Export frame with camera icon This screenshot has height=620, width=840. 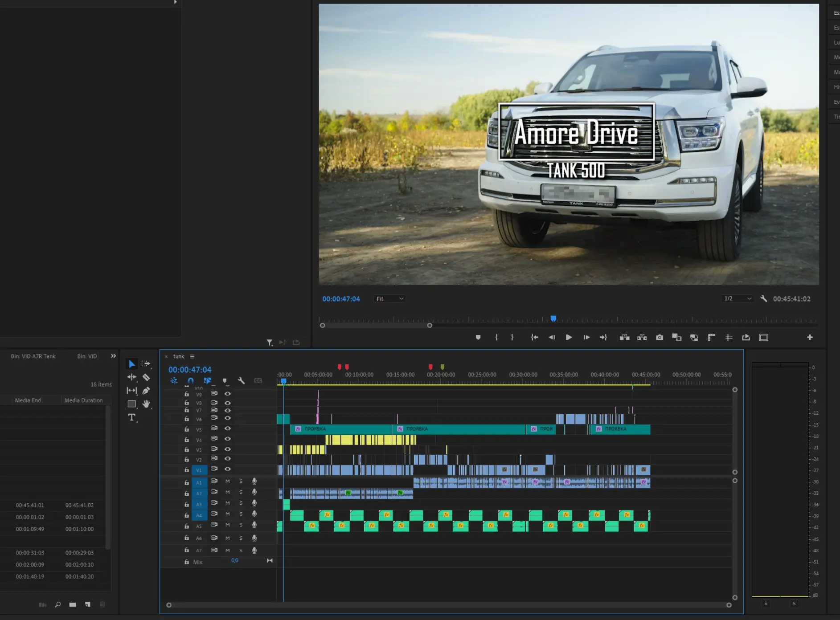click(660, 337)
